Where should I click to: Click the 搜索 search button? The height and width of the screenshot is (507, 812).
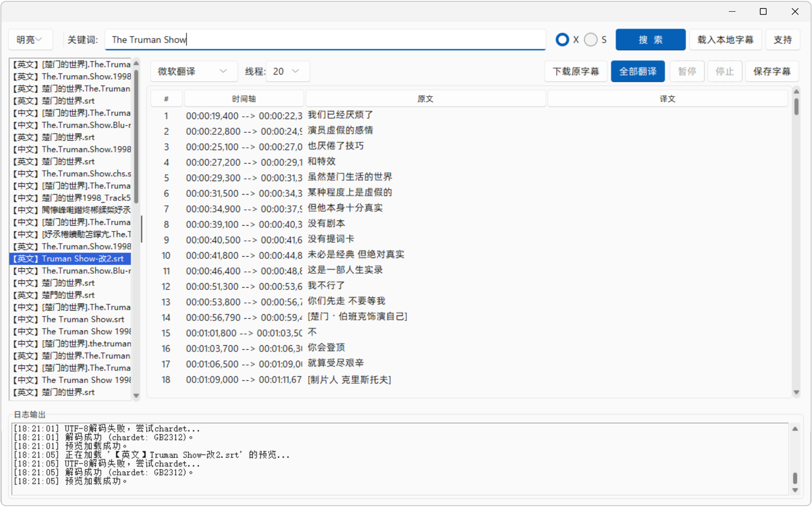[x=650, y=40]
